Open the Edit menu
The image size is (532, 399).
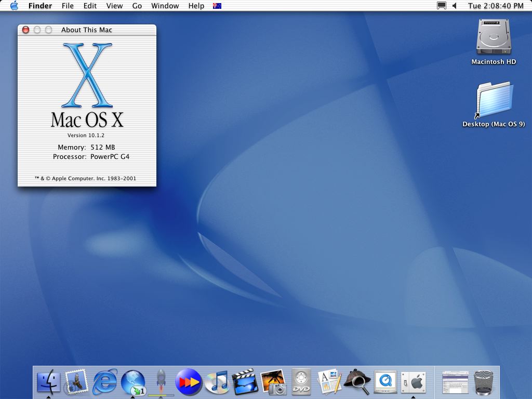coord(90,6)
